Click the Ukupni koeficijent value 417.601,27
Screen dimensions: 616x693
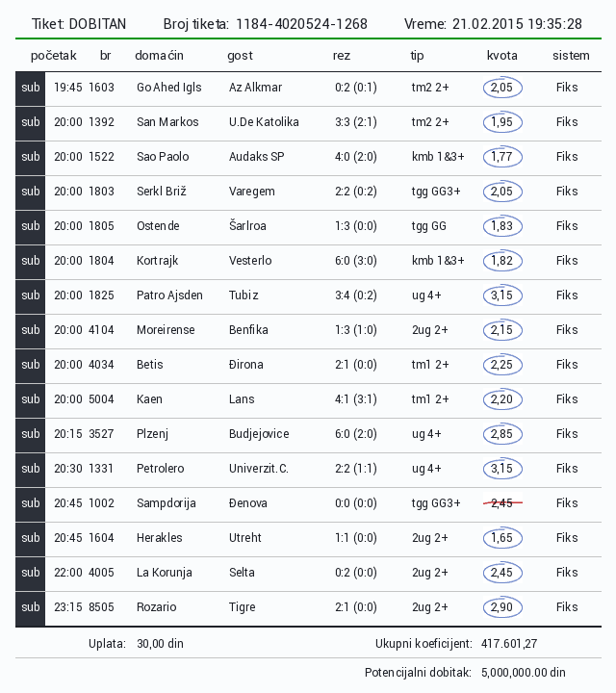(x=508, y=644)
